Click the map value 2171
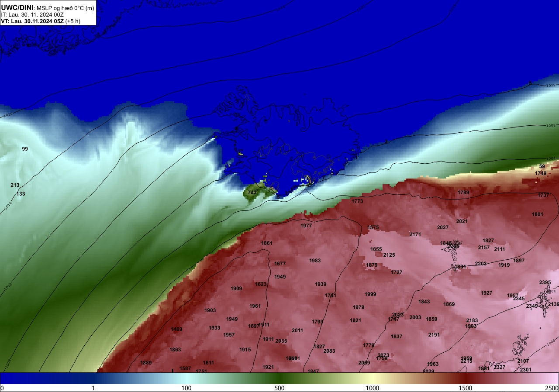The image size is (559, 392). point(415,234)
